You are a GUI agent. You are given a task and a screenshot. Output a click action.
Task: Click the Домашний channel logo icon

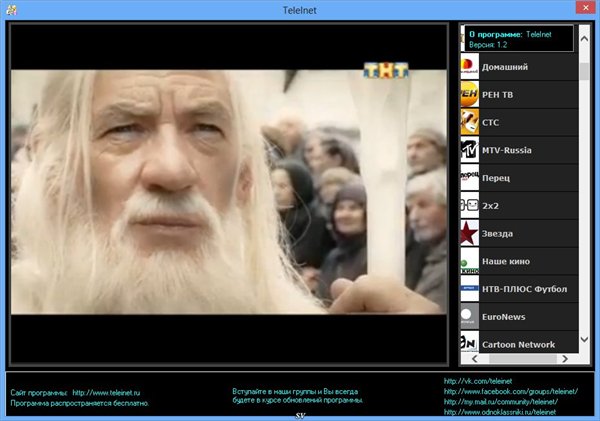tap(470, 67)
